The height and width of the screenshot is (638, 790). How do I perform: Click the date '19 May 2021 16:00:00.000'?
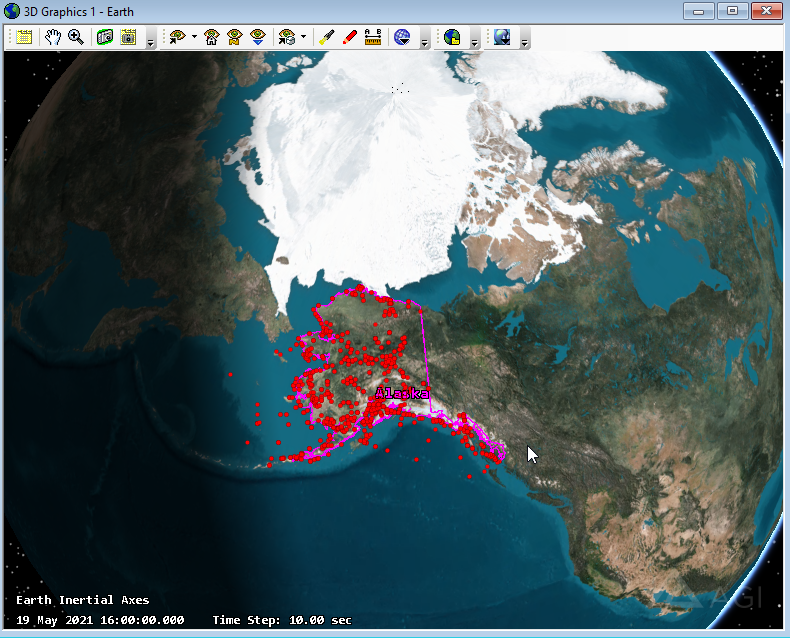[x=100, y=620]
